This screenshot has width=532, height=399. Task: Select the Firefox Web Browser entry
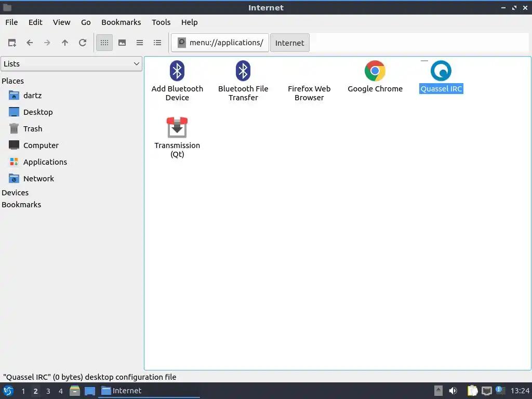click(x=309, y=93)
